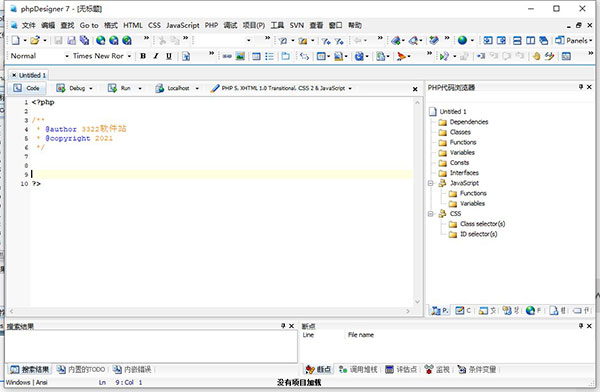The width and height of the screenshot is (600, 392).
Task: Toggle Bold formatting
Action: [143, 56]
